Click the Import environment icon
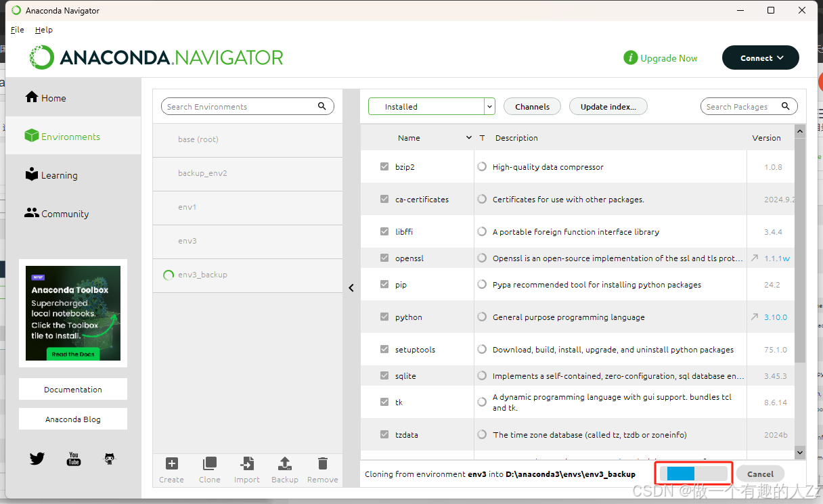 point(247,463)
